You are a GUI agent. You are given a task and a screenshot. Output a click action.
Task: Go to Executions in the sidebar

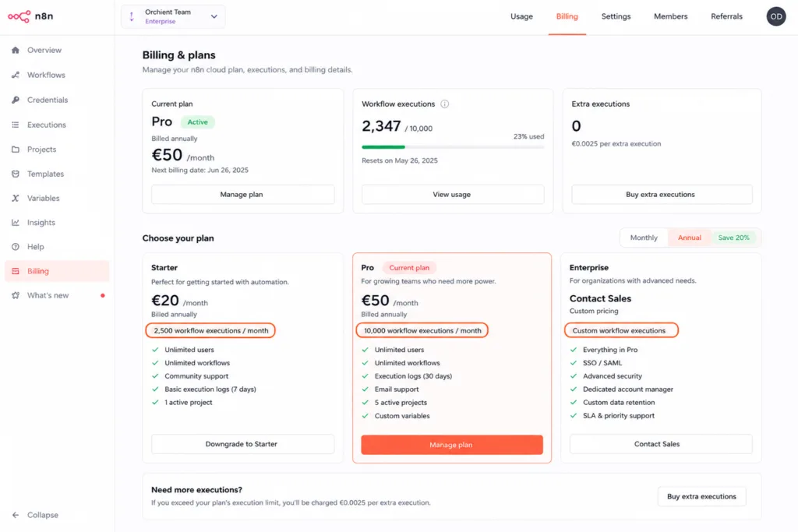(57, 125)
